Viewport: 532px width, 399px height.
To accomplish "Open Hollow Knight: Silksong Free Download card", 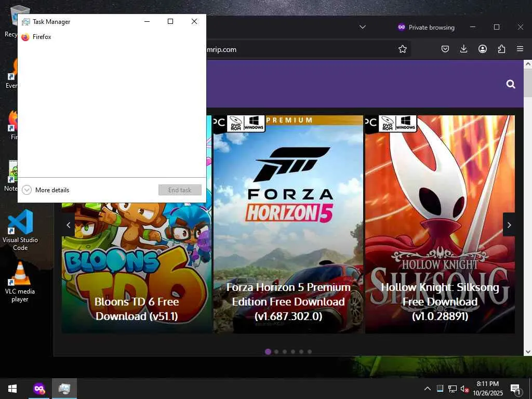I will click(440, 224).
